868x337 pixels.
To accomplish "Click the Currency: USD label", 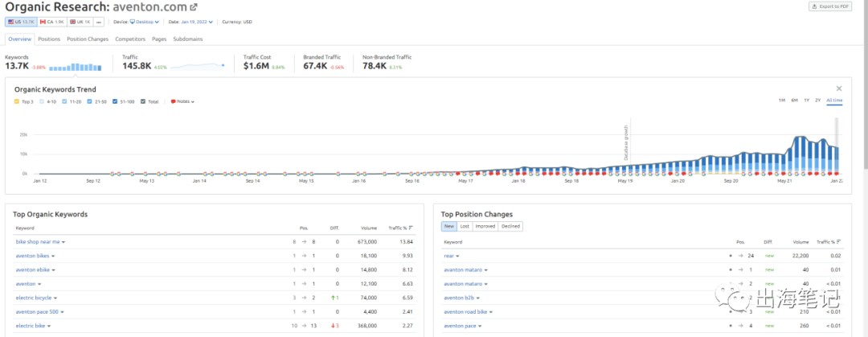I will 237,22.
